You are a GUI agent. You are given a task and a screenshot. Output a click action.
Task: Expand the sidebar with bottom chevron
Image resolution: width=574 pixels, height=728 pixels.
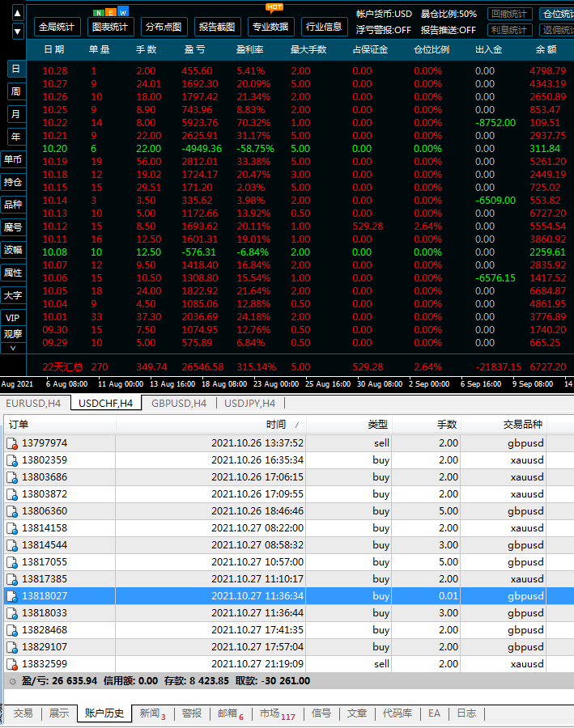(13, 348)
